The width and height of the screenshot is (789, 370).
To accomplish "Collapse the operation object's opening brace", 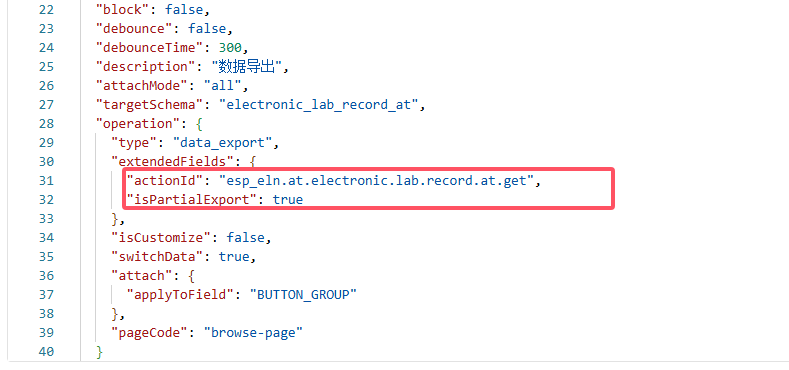I will coord(199,124).
